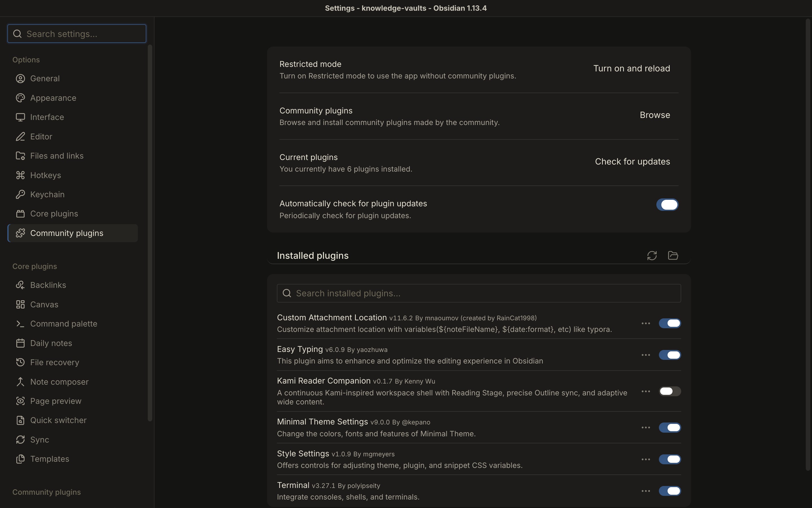Open more options for Style Settings

tap(646, 459)
